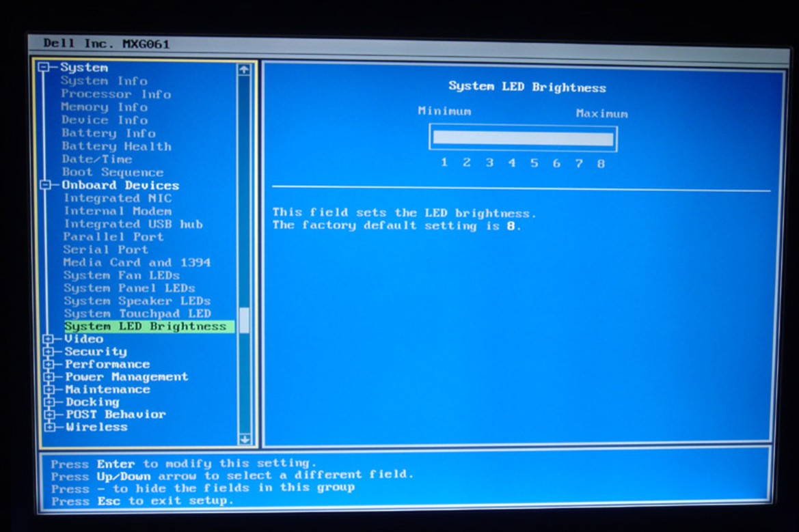The height and width of the screenshot is (532, 799).
Task: Select System Speaker LEDs setting
Action: (x=137, y=301)
